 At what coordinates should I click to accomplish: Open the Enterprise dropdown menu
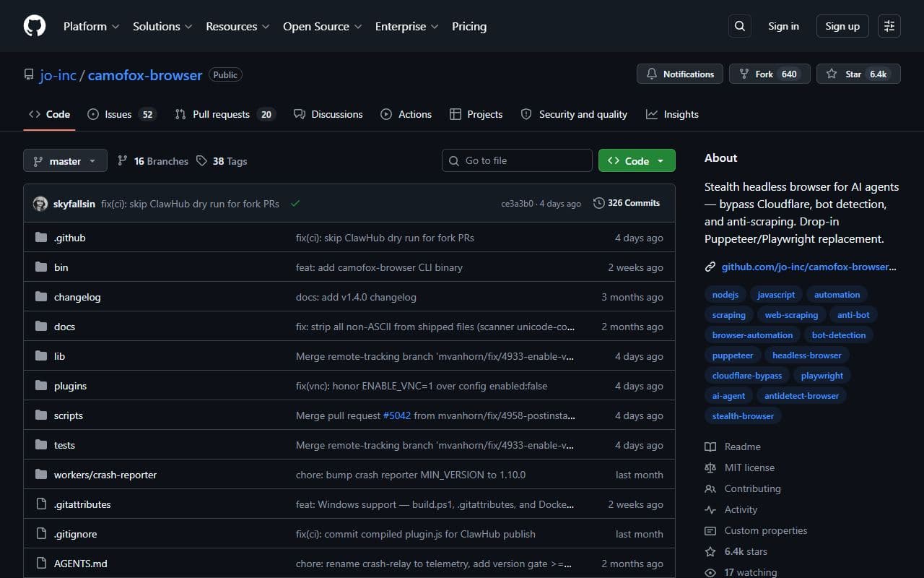[406, 26]
